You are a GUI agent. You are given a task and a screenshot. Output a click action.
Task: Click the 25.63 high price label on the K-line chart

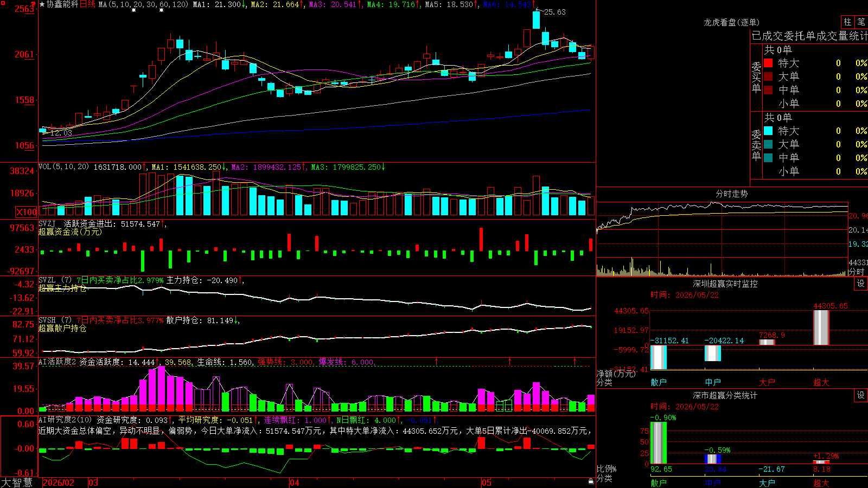[555, 12]
